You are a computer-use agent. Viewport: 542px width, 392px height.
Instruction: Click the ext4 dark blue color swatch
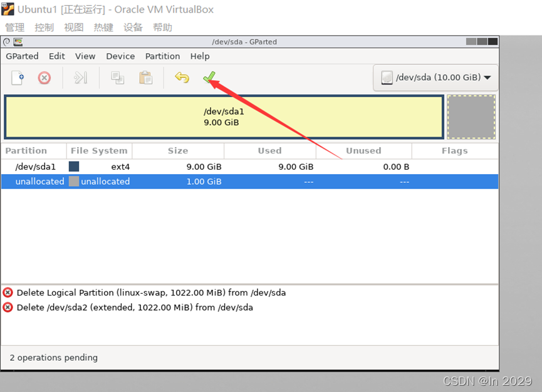tap(74, 167)
